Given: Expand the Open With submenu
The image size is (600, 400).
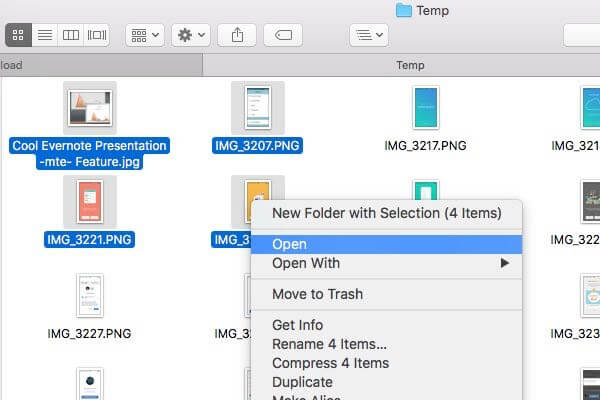Looking at the screenshot, I should click(386, 263).
